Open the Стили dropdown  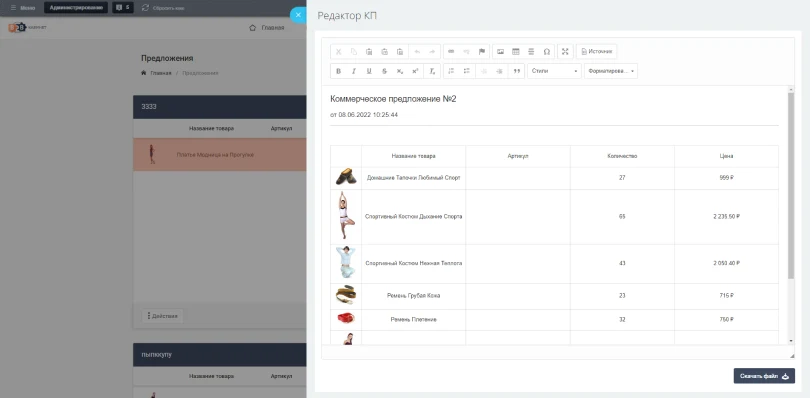pyautogui.click(x=554, y=71)
